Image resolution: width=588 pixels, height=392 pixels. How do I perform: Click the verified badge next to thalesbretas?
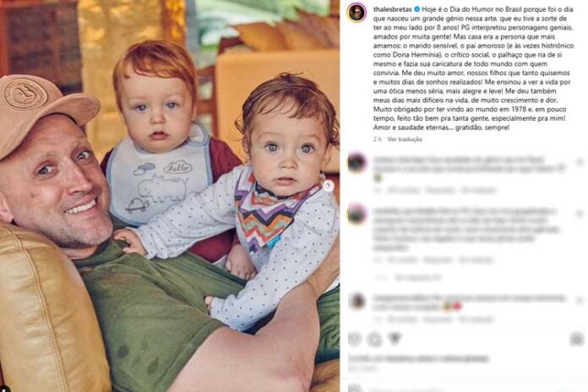point(416,9)
